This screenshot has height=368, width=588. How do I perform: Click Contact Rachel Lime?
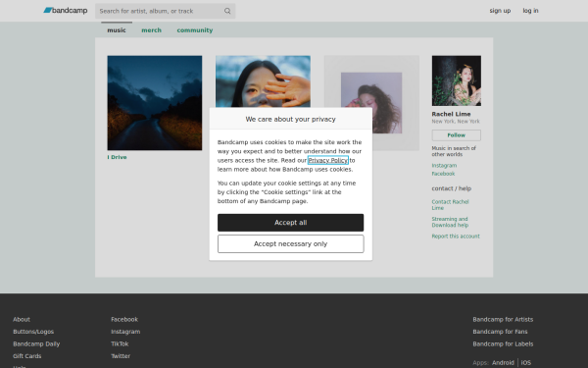[450, 205]
